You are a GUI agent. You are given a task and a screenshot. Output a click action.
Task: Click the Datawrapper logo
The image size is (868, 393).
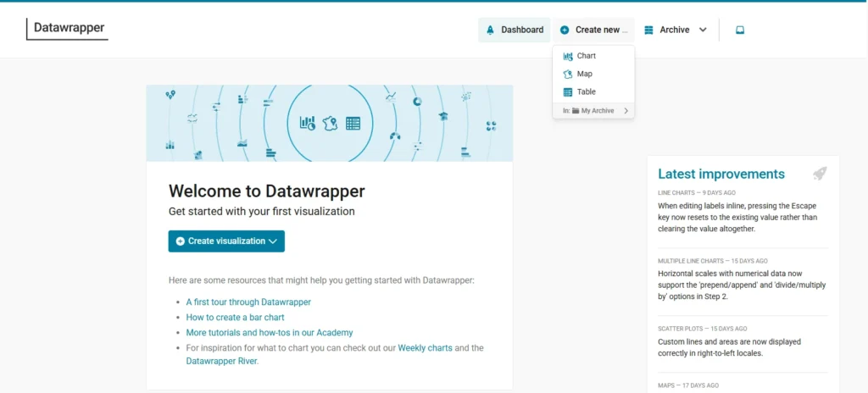pyautogui.click(x=68, y=29)
